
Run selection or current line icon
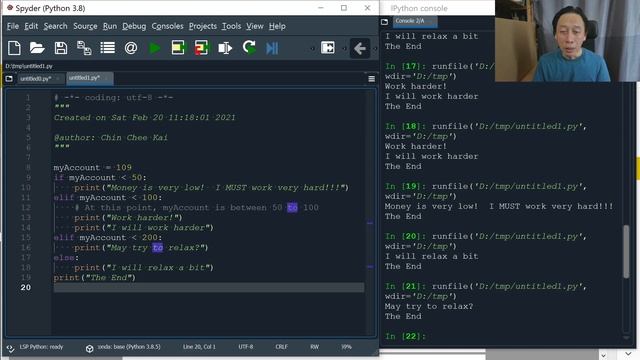(x=225, y=48)
